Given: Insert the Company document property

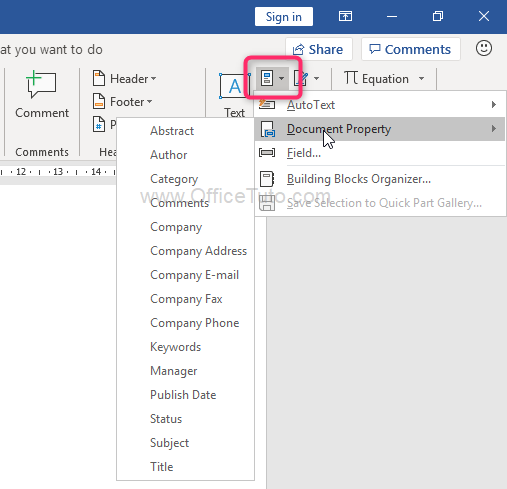Looking at the screenshot, I should click(x=185, y=227).
